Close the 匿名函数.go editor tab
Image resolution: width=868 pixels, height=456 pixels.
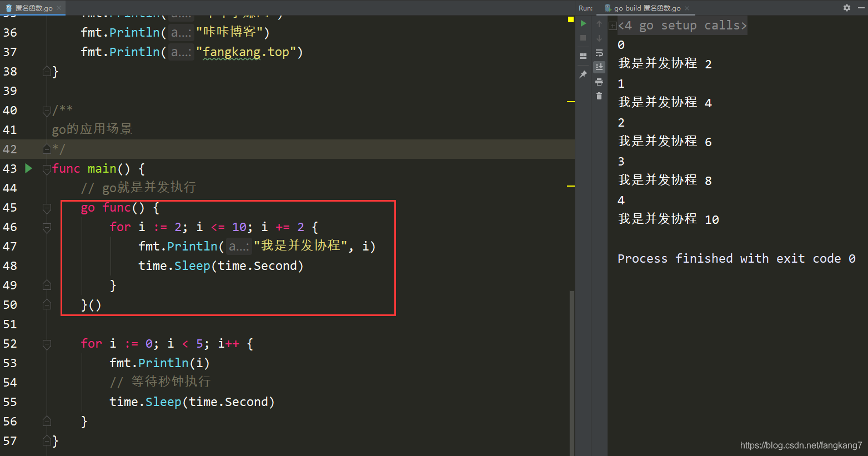point(59,8)
